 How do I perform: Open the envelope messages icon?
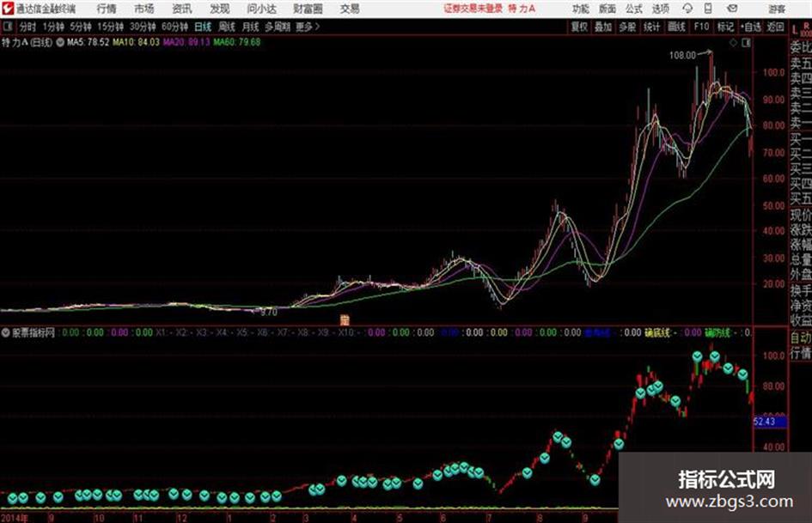[x=732, y=9]
